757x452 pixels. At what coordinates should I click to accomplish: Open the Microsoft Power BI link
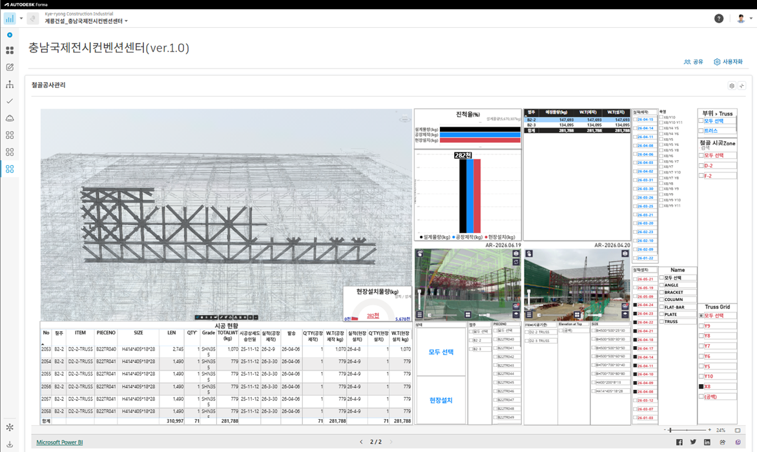[60, 442]
